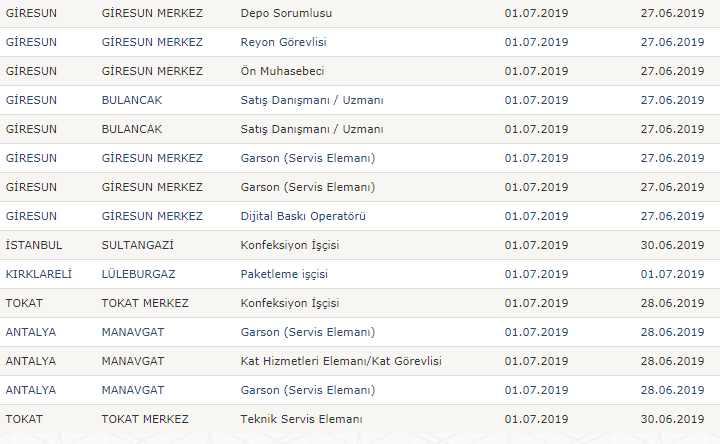Click 30.06.2019 date in the Sultangazi row
This screenshot has width=720, height=444.
[x=672, y=245]
